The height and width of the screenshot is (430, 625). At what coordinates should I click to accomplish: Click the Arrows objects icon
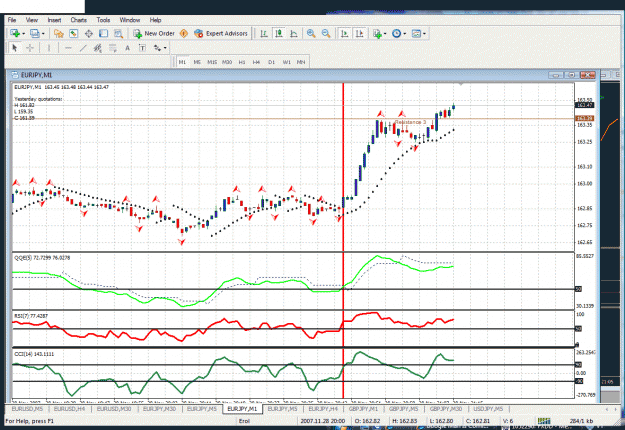(x=157, y=48)
